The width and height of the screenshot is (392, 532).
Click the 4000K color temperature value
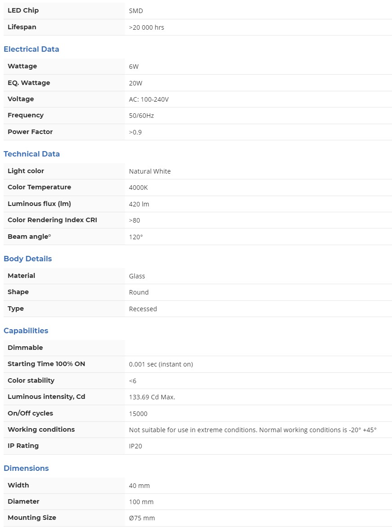click(x=138, y=188)
